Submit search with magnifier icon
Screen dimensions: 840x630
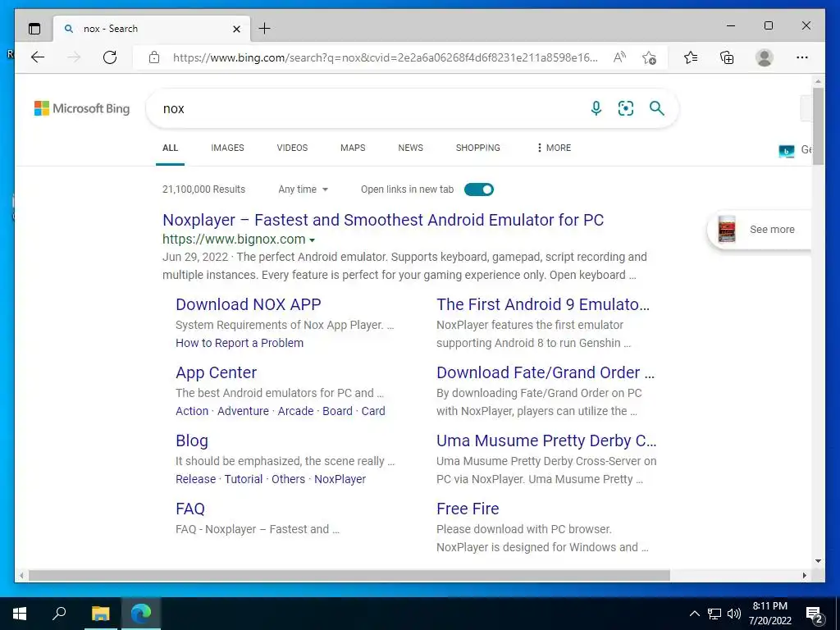[x=657, y=109]
